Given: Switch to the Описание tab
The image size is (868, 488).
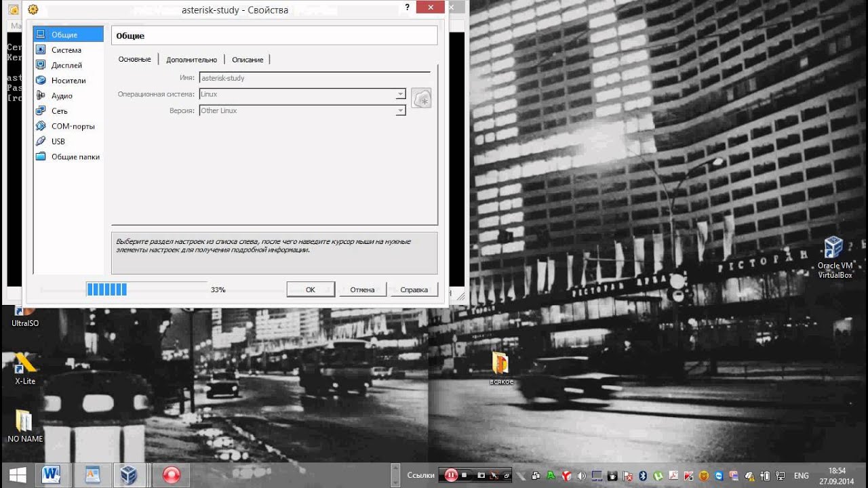Looking at the screenshot, I should tap(248, 60).
